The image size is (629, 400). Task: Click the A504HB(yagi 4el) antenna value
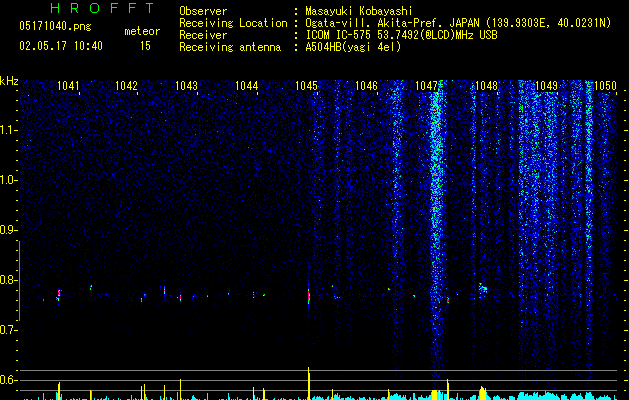[353, 47]
